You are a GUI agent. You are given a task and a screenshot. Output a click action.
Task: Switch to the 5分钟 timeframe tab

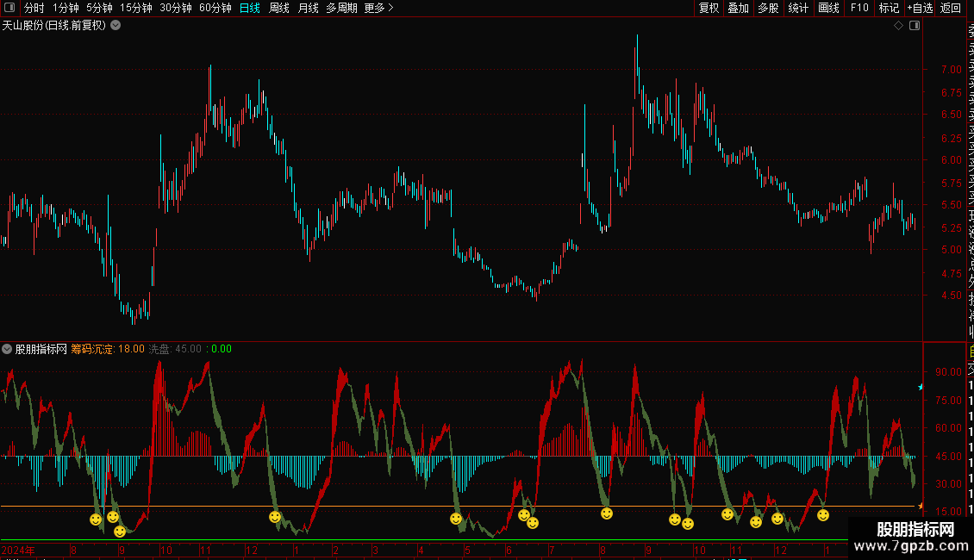click(99, 8)
